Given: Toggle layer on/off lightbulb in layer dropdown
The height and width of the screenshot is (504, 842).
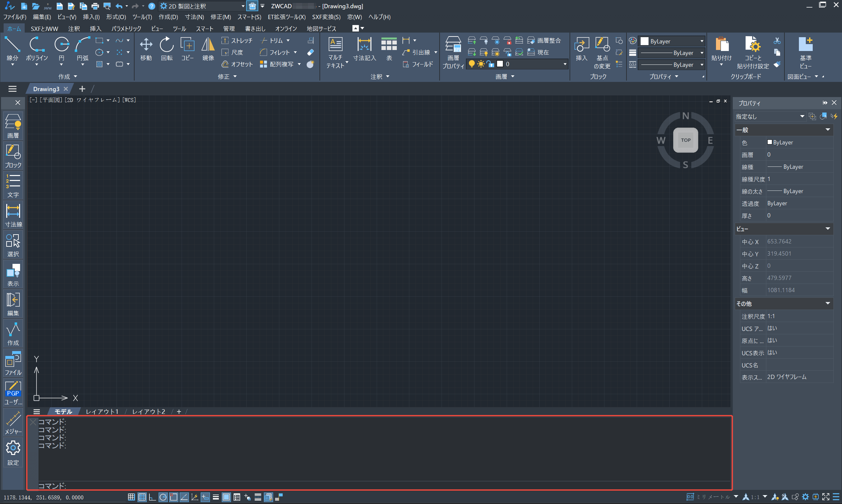Looking at the screenshot, I should click(472, 64).
